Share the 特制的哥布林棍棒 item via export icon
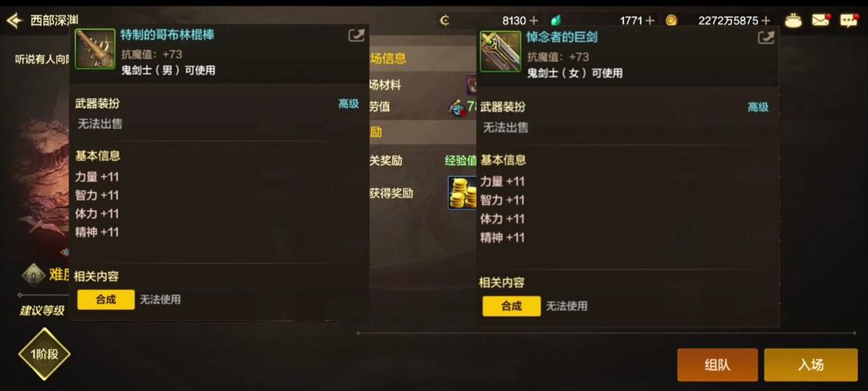This screenshot has width=868, height=391. [x=356, y=36]
